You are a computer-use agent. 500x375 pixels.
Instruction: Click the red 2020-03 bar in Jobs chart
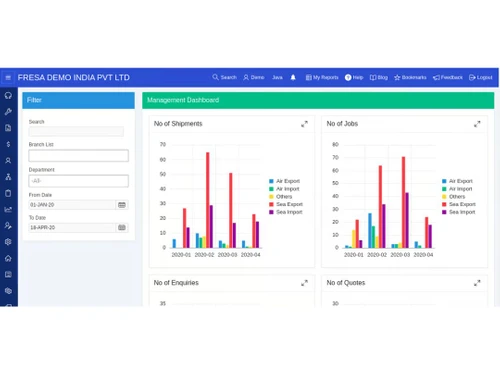pyautogui.click(x=403, y=202)
